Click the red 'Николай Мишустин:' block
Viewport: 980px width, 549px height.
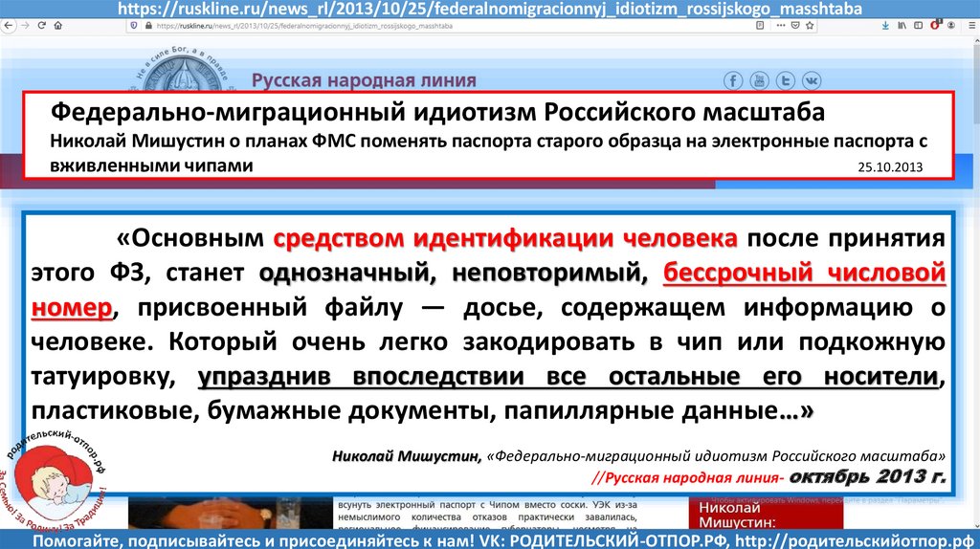coord(766,513)
